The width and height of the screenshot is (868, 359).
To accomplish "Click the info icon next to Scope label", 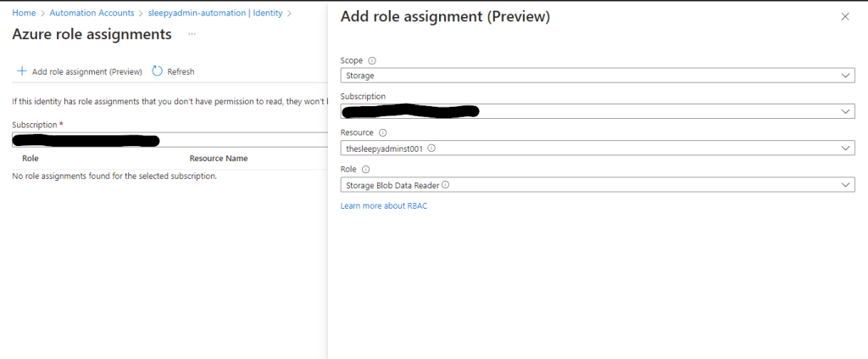I will tap(372, 60).
